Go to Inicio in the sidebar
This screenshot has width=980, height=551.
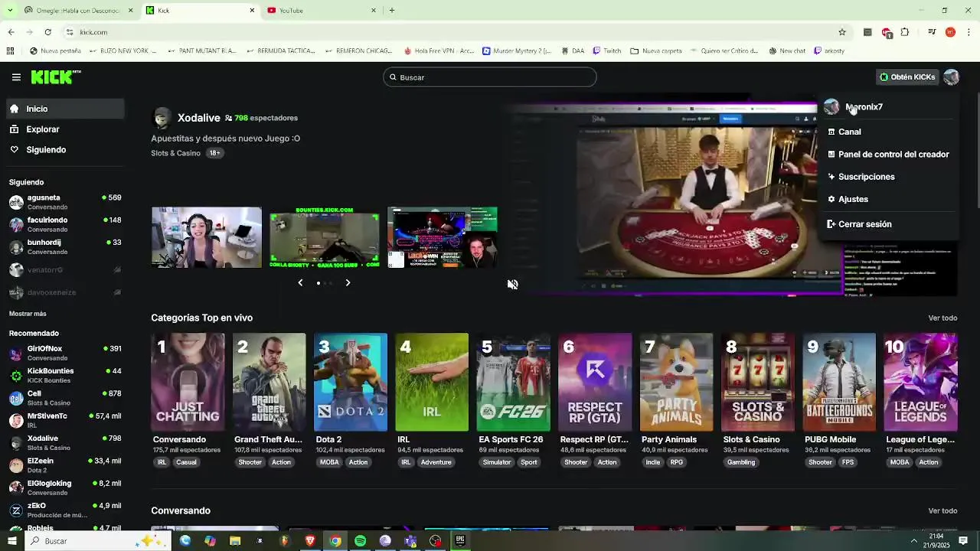coord(64,109)
